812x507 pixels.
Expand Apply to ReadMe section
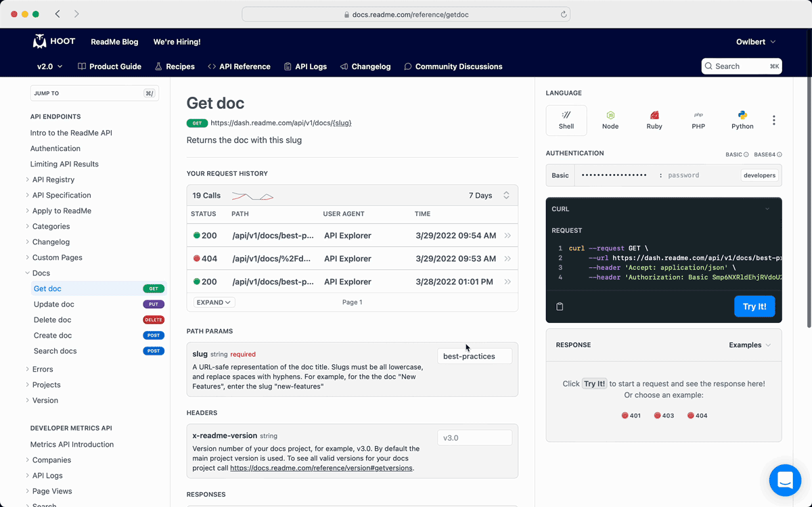[60, 211]
